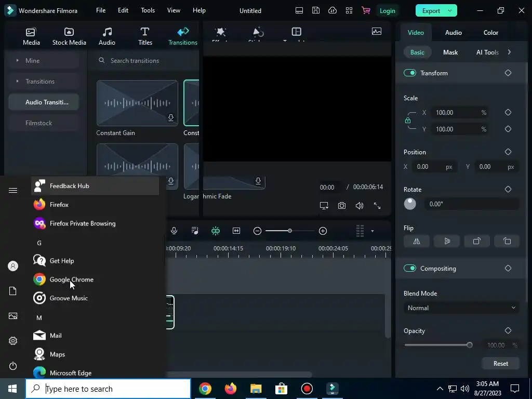Viewport: 532px width, 399px height.
Task: Click the scale lock aspect ratio icon
Action: [407, 121]
